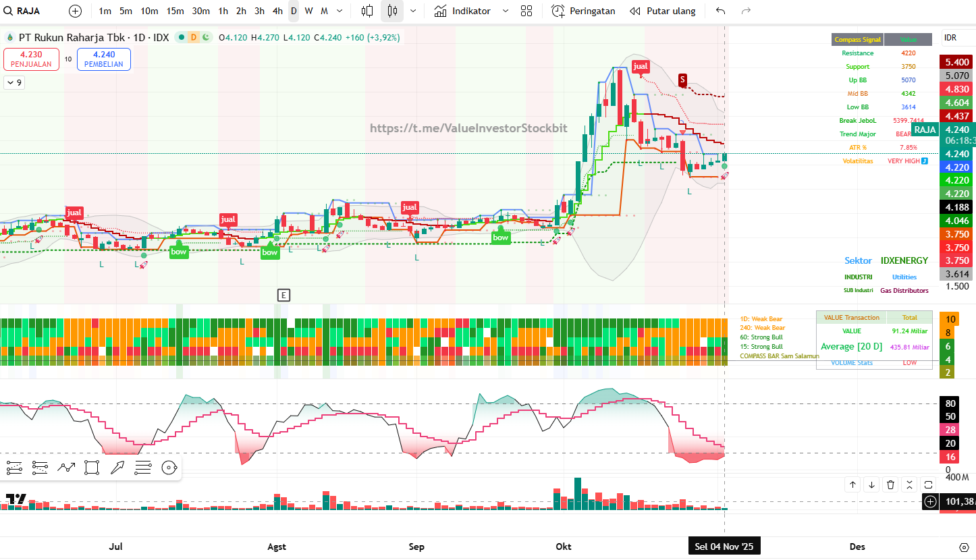Open the indicator templates grid icon
This screenshot has width=976, height=560.
pos(526,11)
